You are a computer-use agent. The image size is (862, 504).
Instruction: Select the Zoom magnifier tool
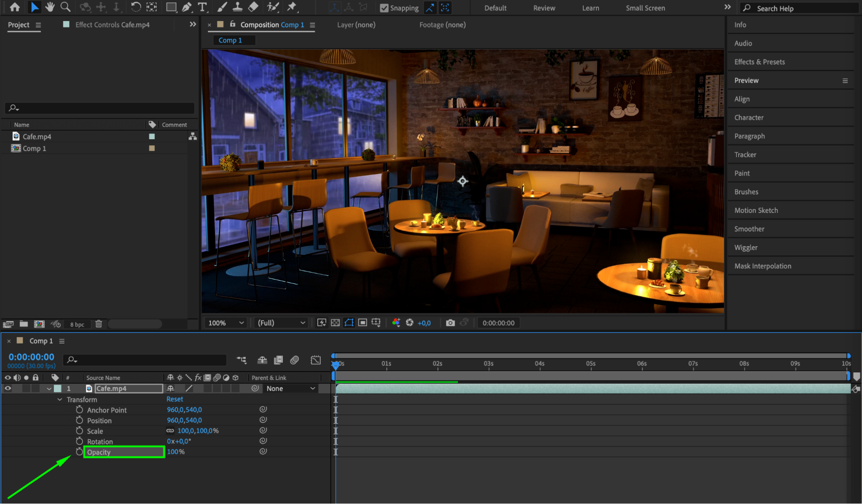(x=66, y=7)
